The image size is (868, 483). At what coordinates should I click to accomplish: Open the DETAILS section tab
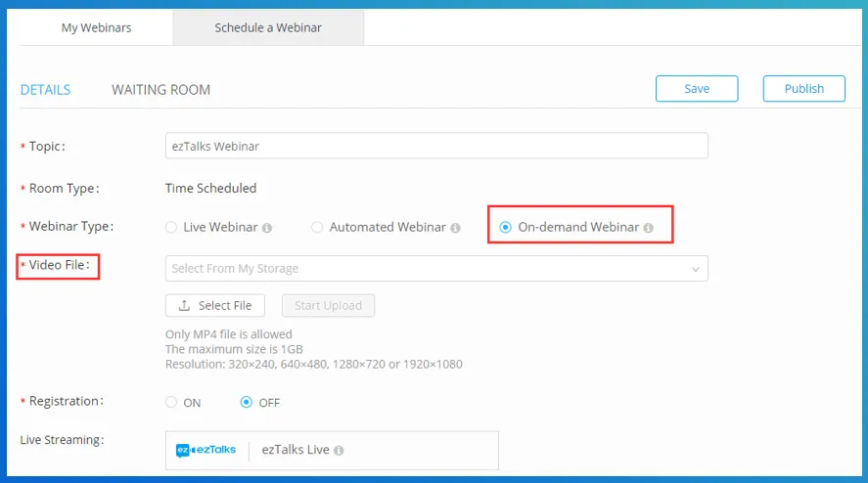click(x=45, y=90)
